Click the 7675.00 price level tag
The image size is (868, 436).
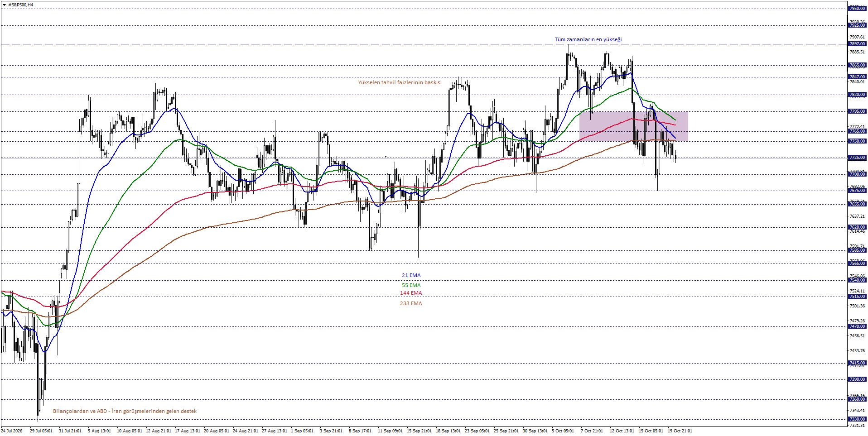tap(857, 191)
